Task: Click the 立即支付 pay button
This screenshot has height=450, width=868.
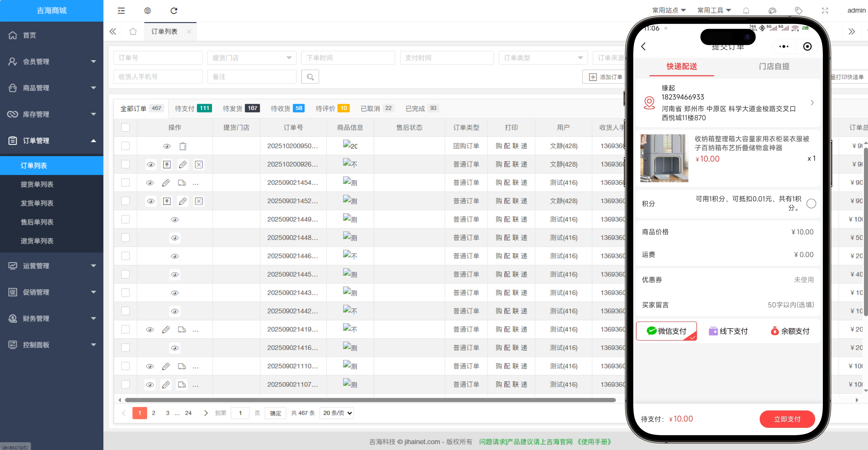Action: [x=787, y=419]
